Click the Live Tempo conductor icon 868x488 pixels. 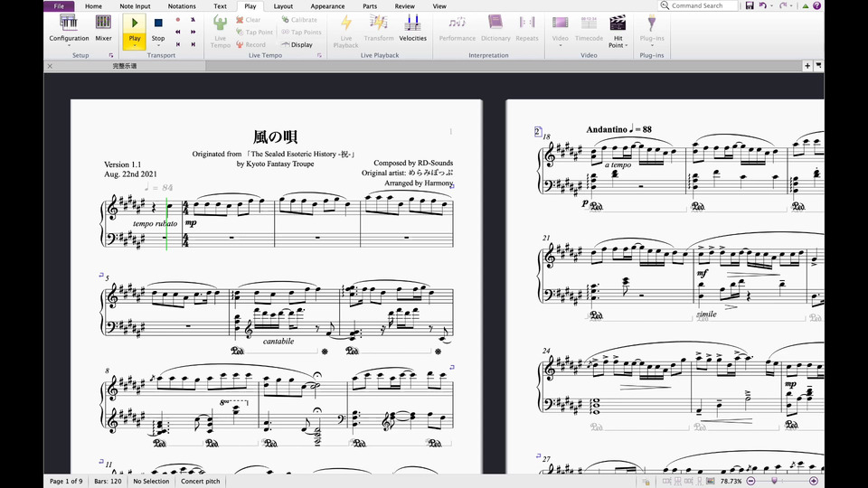point(221,23)
